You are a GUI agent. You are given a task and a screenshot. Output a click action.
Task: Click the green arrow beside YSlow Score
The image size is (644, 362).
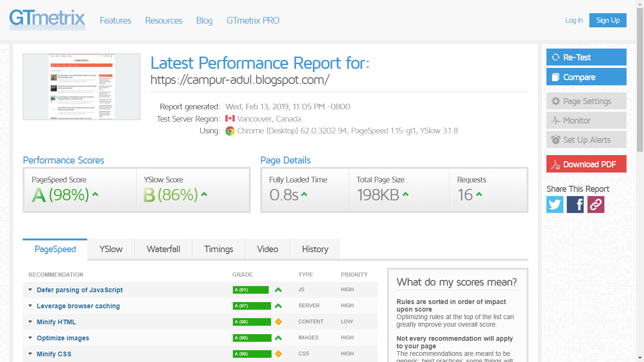(204, 194)
